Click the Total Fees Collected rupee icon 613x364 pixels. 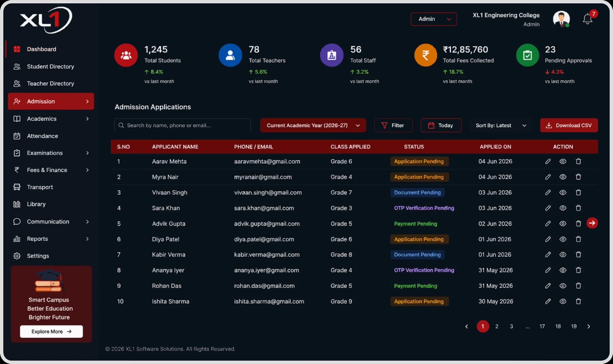click(x=426, y=55)
